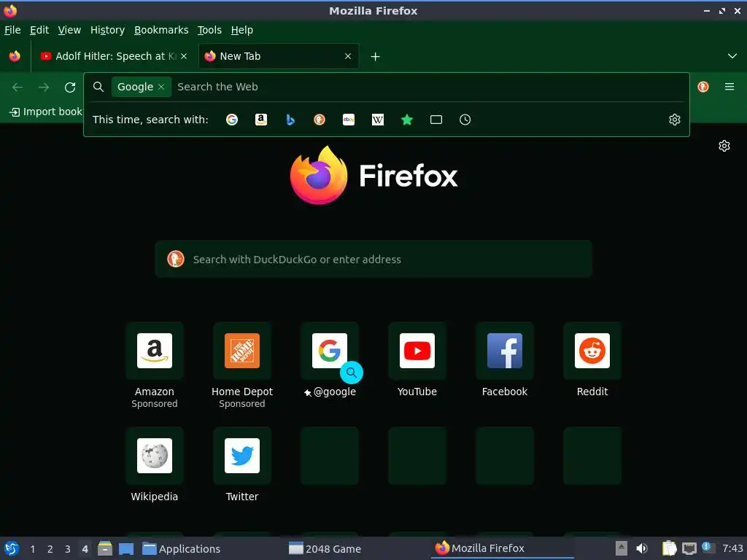Open the File menu

click(x=12, y=30)
